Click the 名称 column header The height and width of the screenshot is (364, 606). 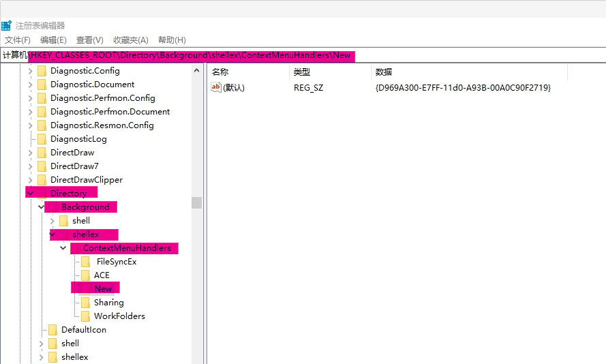(220, 72)
